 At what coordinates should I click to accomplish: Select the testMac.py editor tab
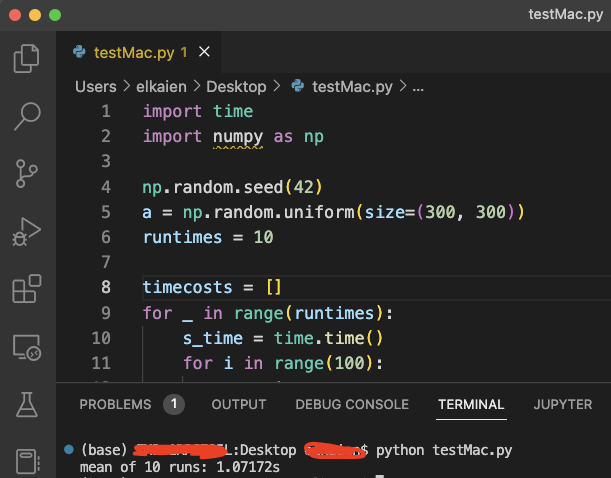pyautogui.click(x=135, y=52)
